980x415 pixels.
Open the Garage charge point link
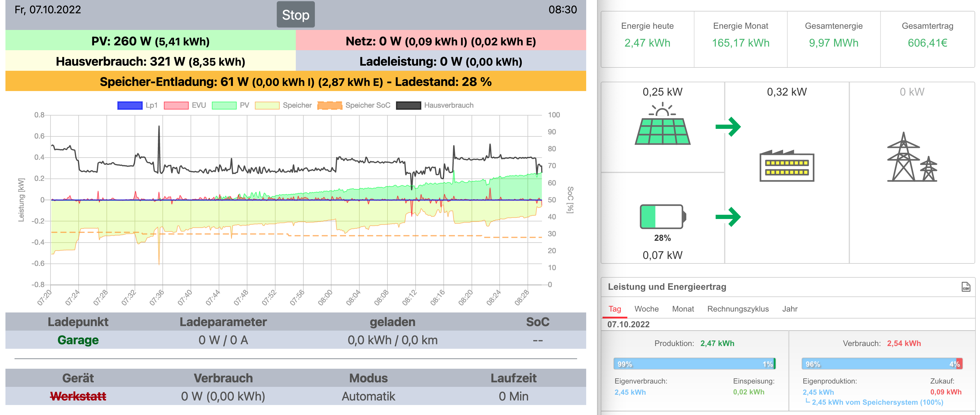[x=78, y=340]
